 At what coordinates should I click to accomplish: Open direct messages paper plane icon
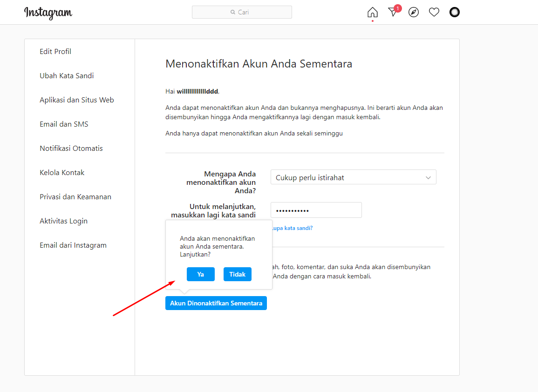(x=393, y=13)
